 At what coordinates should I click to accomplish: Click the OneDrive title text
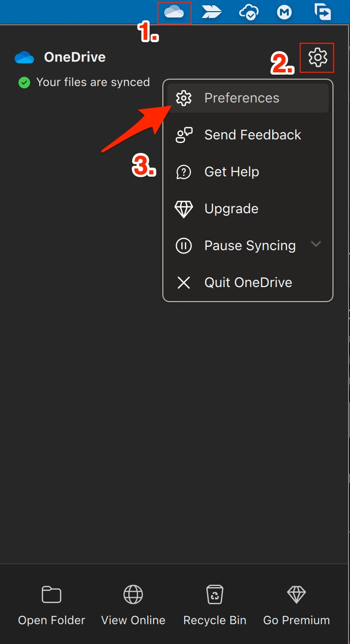point(74,57)
